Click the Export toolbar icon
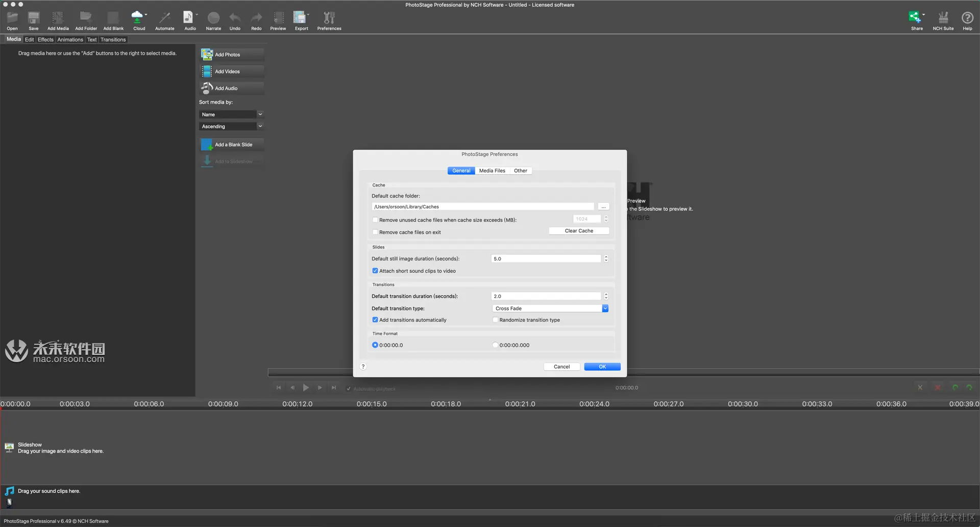The image size is (980, 527). [x=301, y=21]
